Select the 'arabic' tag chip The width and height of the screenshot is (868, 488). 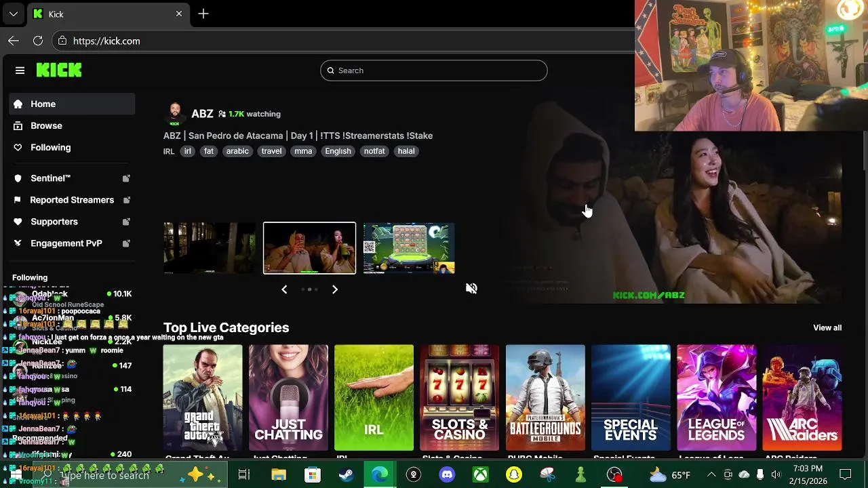237,151
